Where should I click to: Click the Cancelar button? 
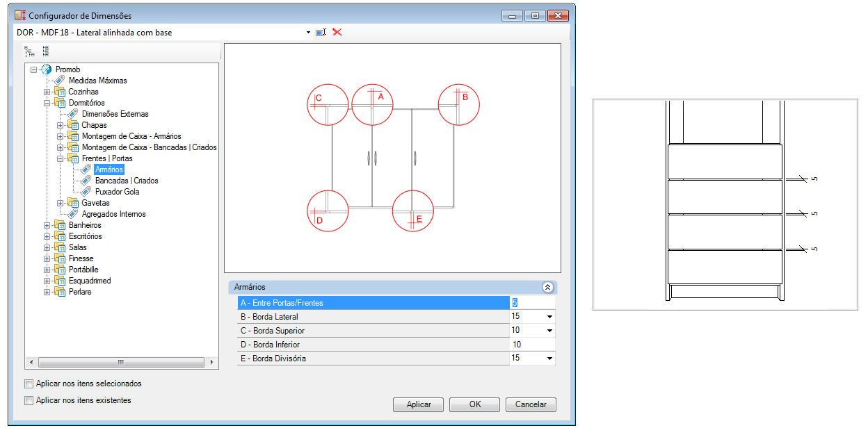pos(531,404)
